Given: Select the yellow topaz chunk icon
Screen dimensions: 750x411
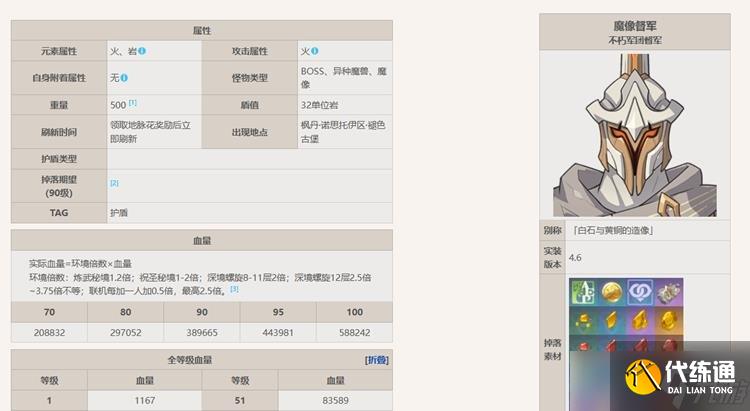Looking at the screenshot, I should coord(640,320).
